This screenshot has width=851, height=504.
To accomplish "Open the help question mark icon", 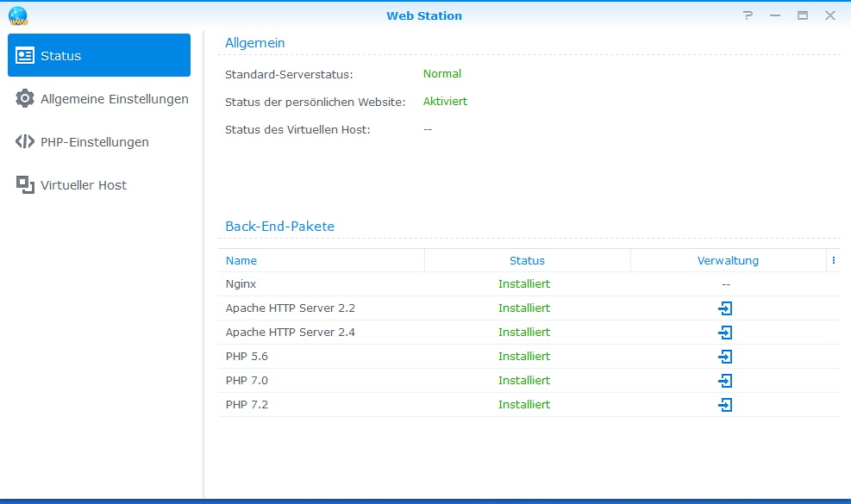I will 748,16.
